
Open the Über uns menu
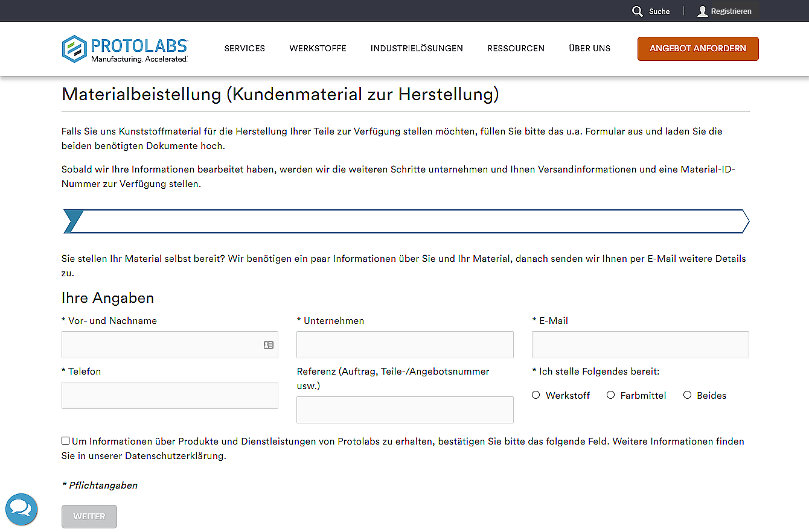pyautogui.click(x=589, y=48)
